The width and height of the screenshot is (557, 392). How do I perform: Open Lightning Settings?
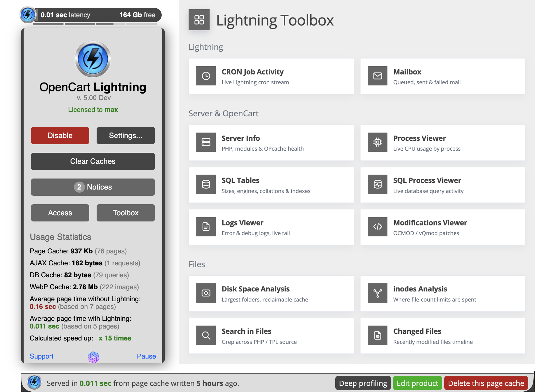click(x=126, y=136)
